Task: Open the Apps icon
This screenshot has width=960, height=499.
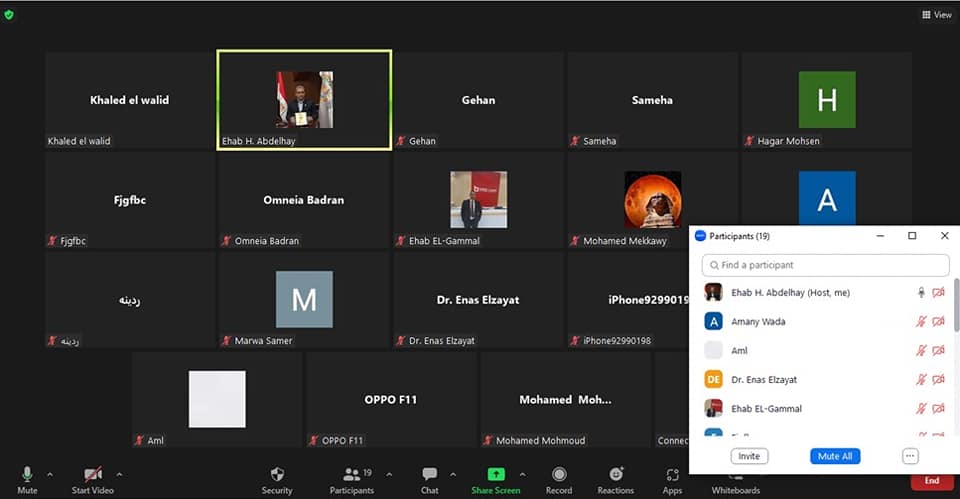Action: (x=672, y=475)
